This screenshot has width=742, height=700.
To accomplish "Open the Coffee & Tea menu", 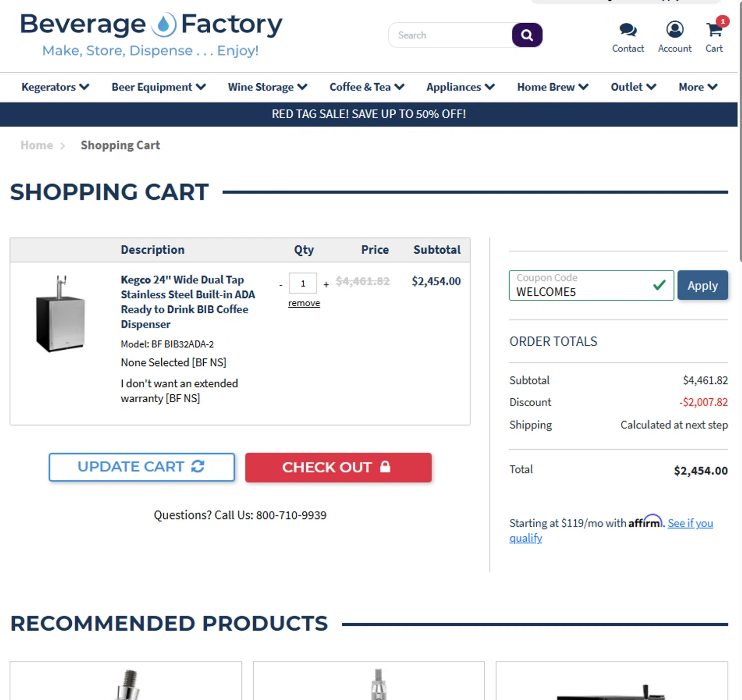I will pyautogui.click(x=367, y=87).
